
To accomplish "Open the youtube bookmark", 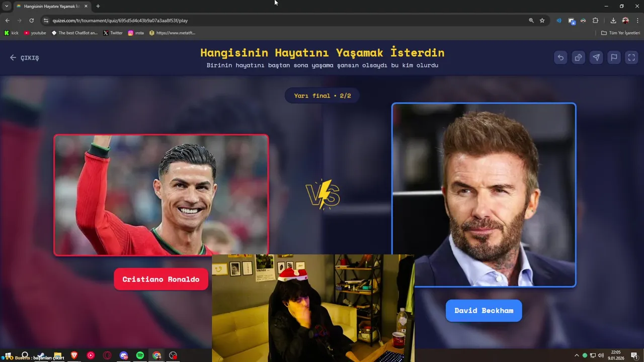I will pyautogui.click(x=35, y=33).
